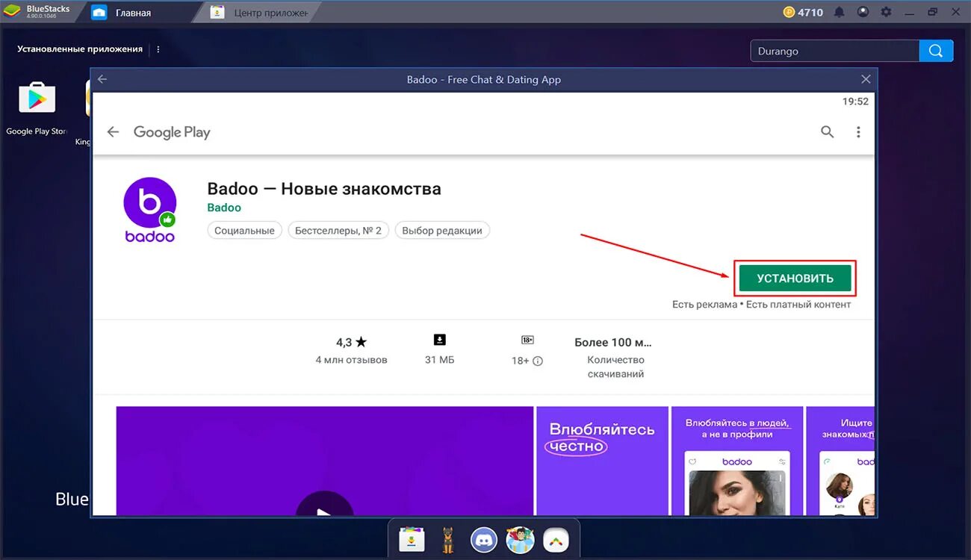Open the installed apps three-dot menu
The height and width of the screenshot is (560, 971).
click(158, 49)
